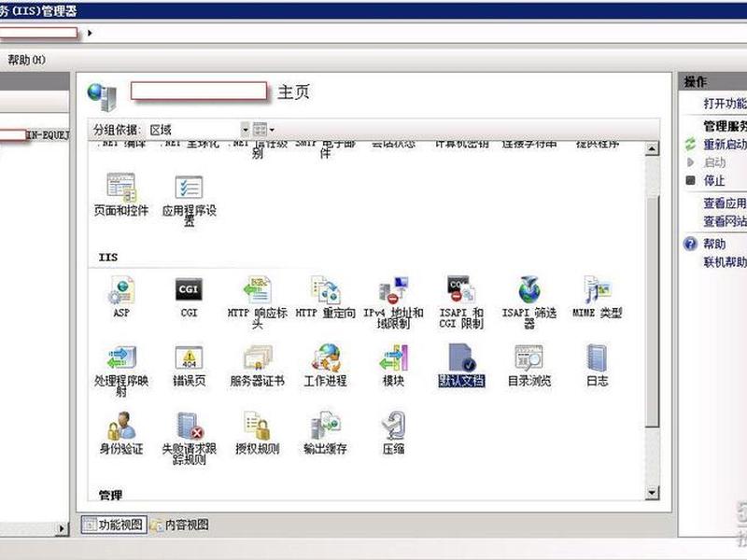Switch to 内容视图 tab

[179, 525]
